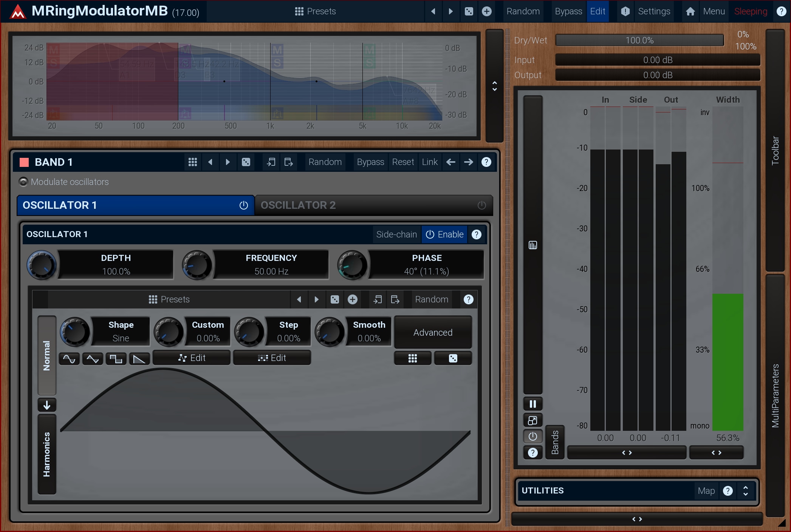Click the add preset plus icon in the top bar
The height and width of the screenshot is (532, 791).
point(487,11)
